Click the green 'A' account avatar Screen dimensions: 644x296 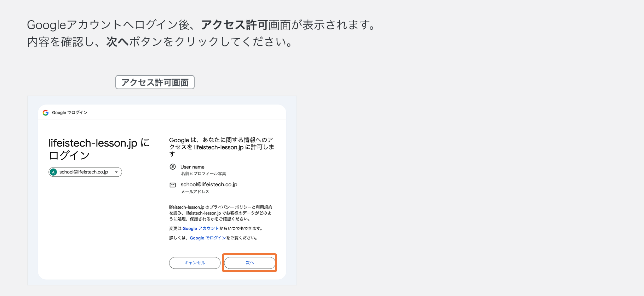tap(53, 172)
